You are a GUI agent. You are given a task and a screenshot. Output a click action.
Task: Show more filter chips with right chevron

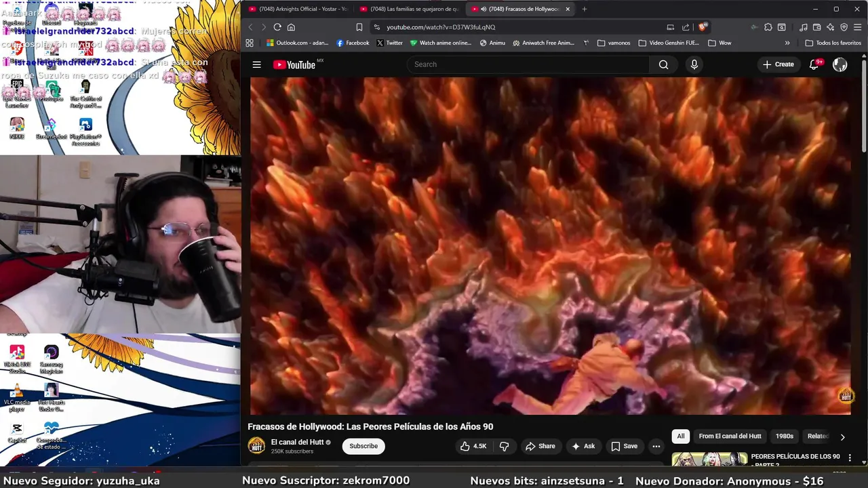[842, 437]
